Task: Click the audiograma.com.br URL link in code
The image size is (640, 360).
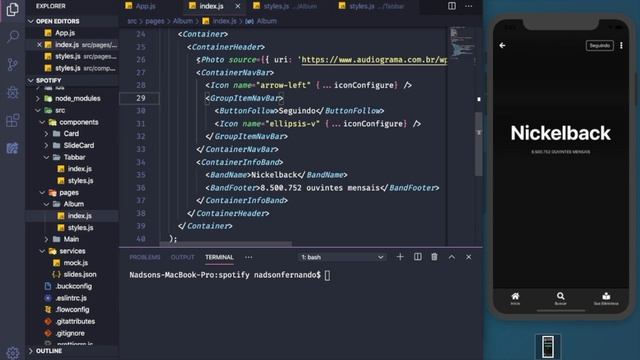Action: tap(374, 60)
